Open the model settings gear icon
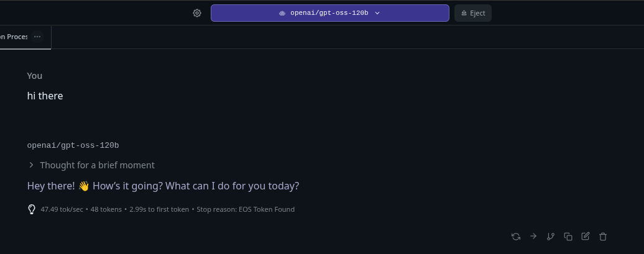Screen dimensions: 644x254 197,13
